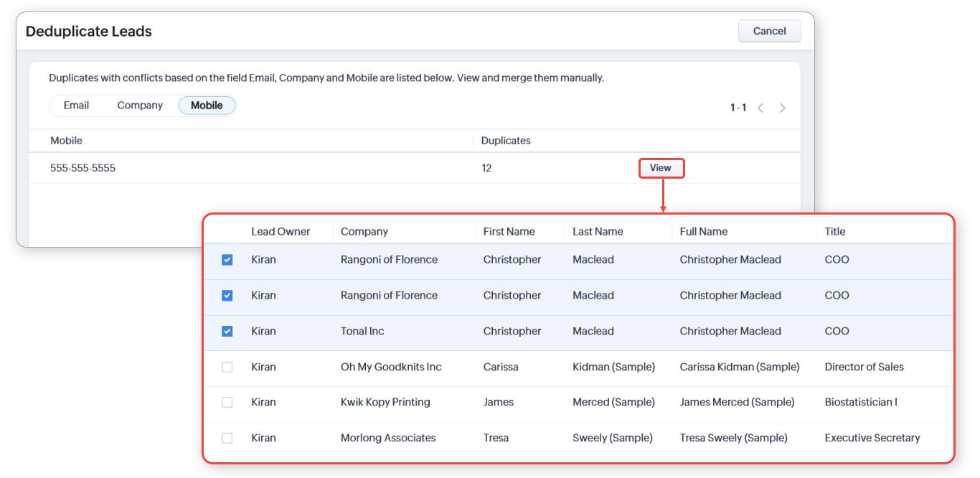
Task: Click the mobile number 555-555-5555
Action: pyautogui.click(x=83, y=168)
